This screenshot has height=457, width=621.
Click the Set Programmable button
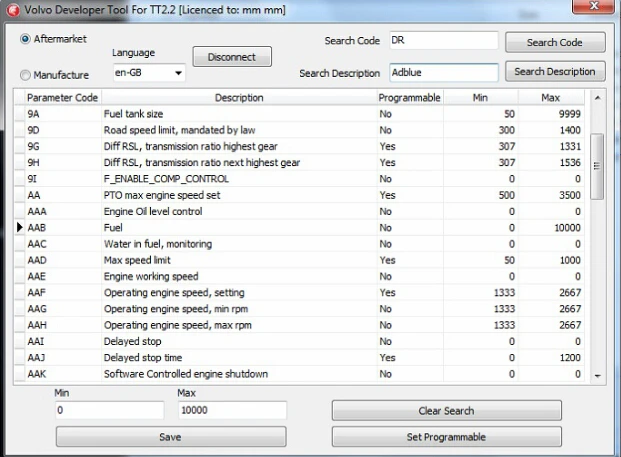[446, 437]
